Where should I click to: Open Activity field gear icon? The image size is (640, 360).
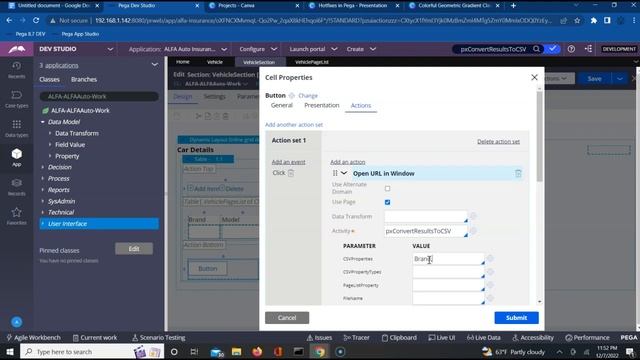click(473, 231)
